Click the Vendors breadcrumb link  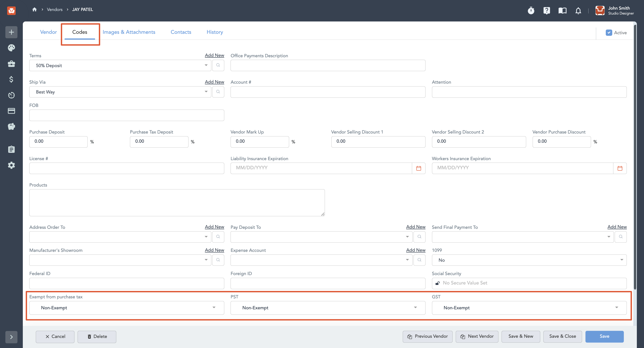click(x=55, y=9)
